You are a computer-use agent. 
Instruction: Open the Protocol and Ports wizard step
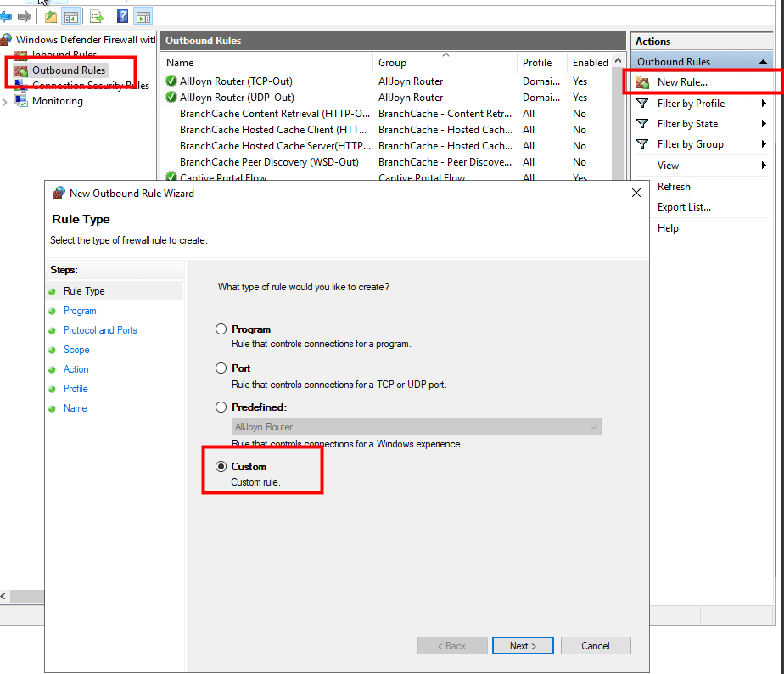pos(100,330)
